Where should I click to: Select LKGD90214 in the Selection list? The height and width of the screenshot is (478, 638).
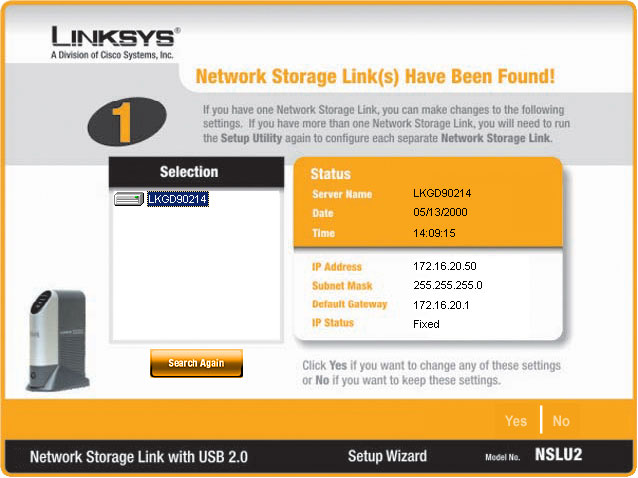tap(178, 199)
